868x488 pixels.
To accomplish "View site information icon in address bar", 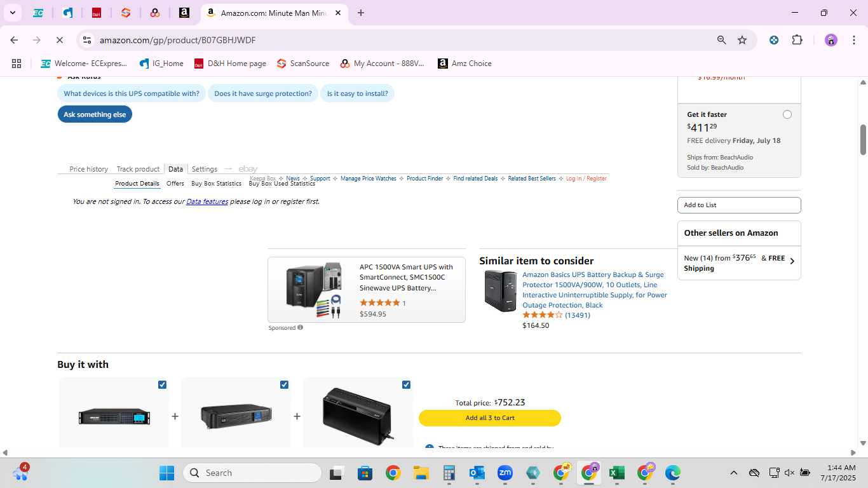I will pyautogui.click(x=87, y=40).
